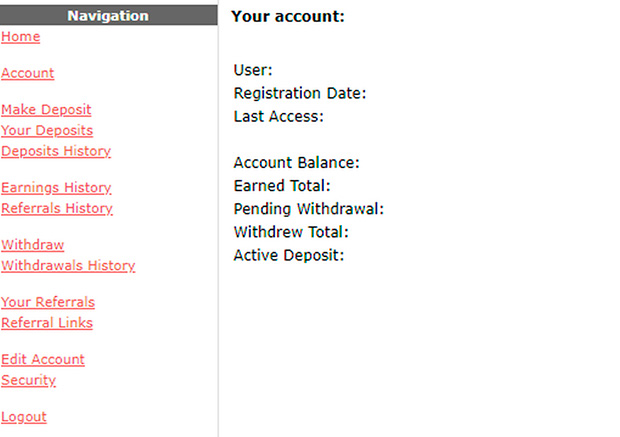620x437 pixels.
Task: Open Deposits History link
Action: (56, 151)
